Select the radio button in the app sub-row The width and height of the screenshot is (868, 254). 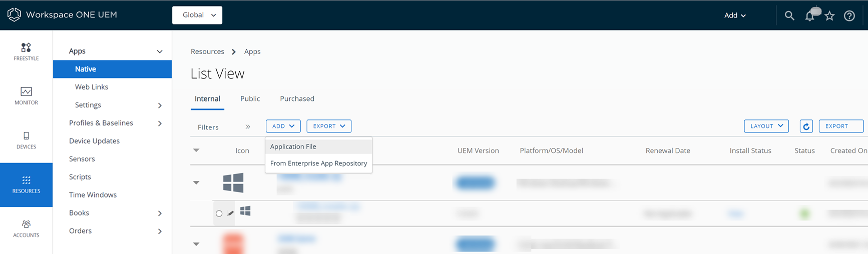(219, 213)
